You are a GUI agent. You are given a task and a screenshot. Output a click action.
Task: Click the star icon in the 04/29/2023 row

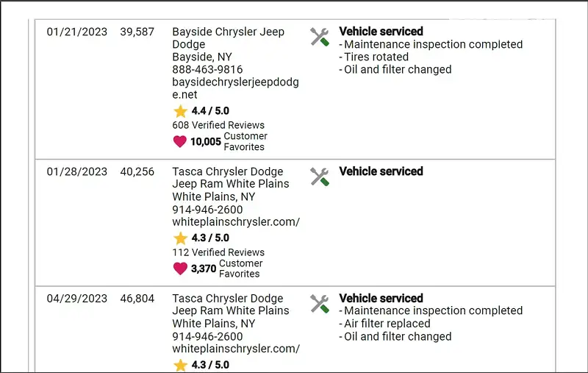click(x=180, y=365)
